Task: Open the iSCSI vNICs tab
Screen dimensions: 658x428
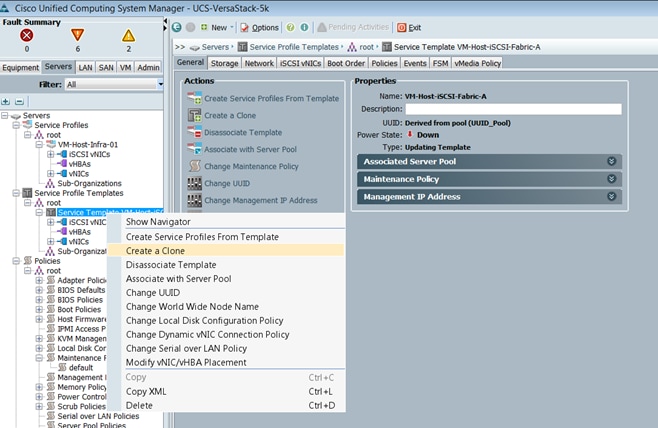Action: [300, 63]
